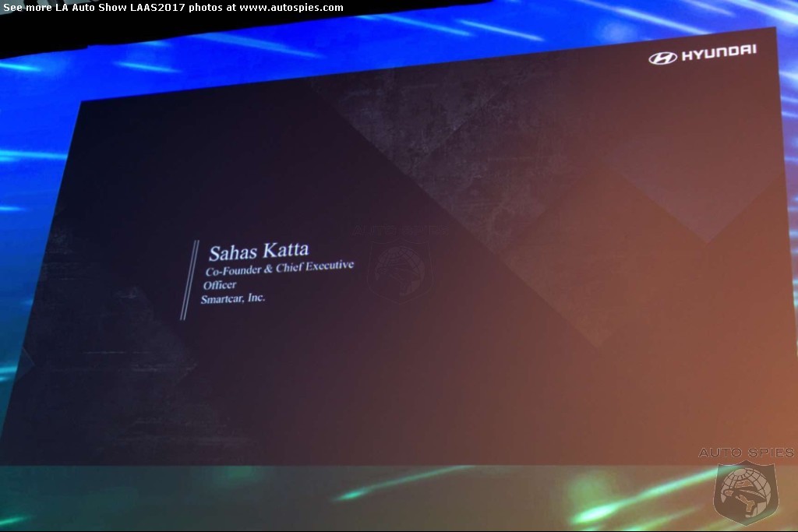
Task: Click the faint center Auto Spies watermark text
Action: point(397,231)
